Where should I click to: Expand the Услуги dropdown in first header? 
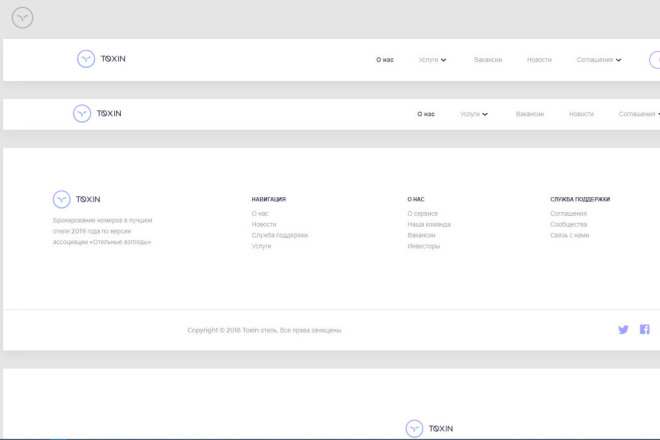[432, 60]
